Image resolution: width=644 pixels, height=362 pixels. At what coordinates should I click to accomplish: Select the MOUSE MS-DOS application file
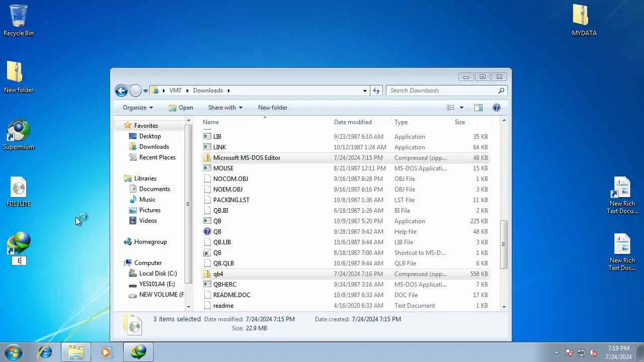346,168
